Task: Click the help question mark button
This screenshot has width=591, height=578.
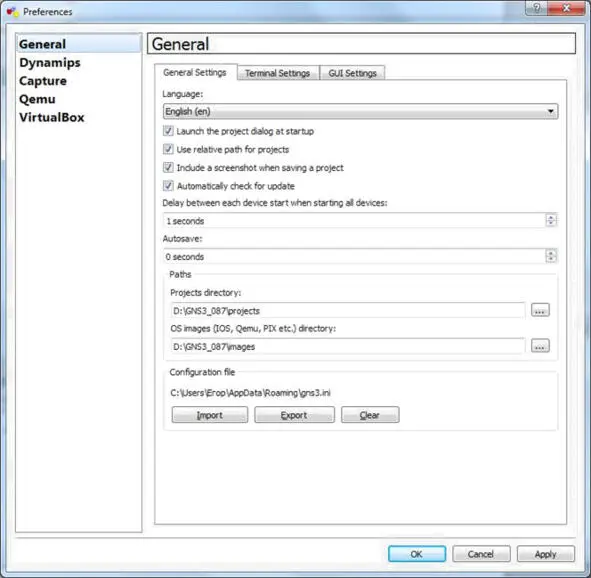Action: point(536,8)
